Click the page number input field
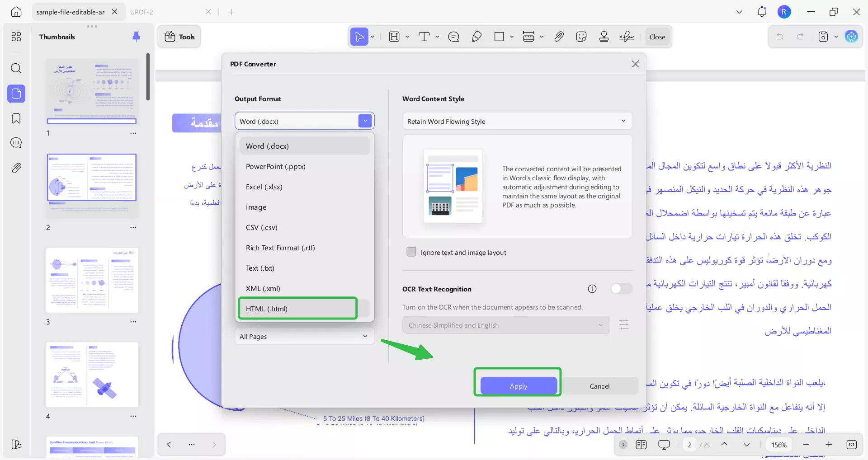The image size is (868, 460). click(x=689, y=445)
